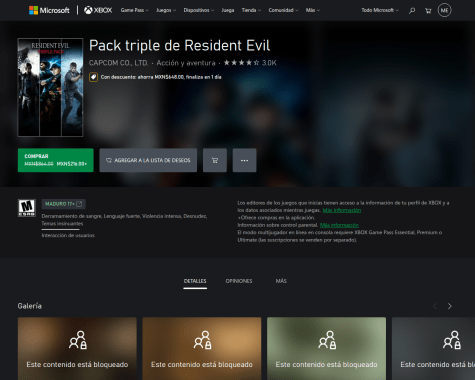Screen dimensions: 475x380
Task: Show previous gallery items arrow
Action: click(x=435, y=306)
